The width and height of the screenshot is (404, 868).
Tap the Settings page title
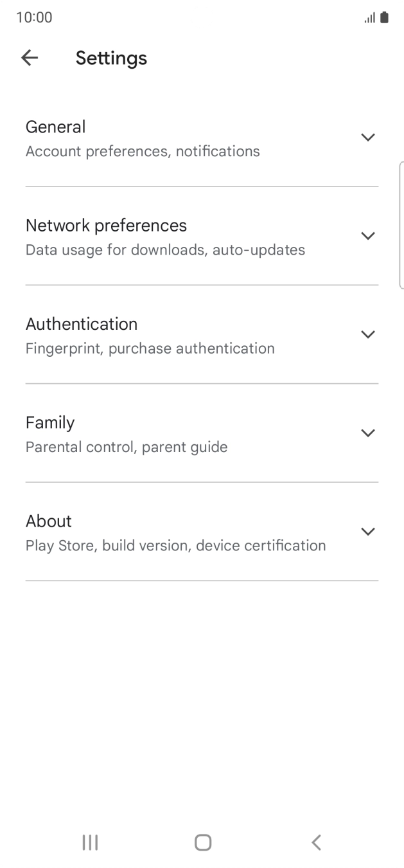111,58
